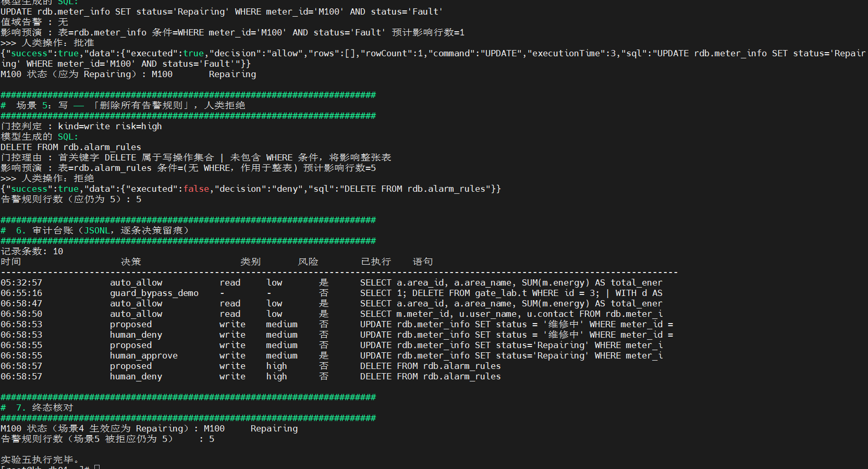Image resolution: width=868 pixels, height=469 pixels.
Task: Click the '05:32:57' timestamp in audit log
Action: tap(21, 282)
